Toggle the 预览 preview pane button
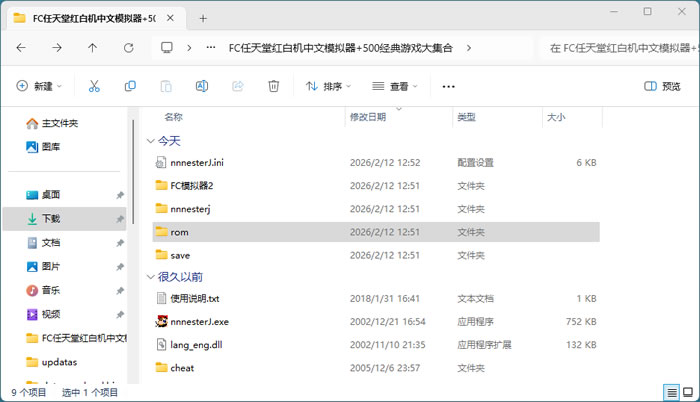Image resolution: width=700 pixels, height=402 pixels. pos(662,87)
